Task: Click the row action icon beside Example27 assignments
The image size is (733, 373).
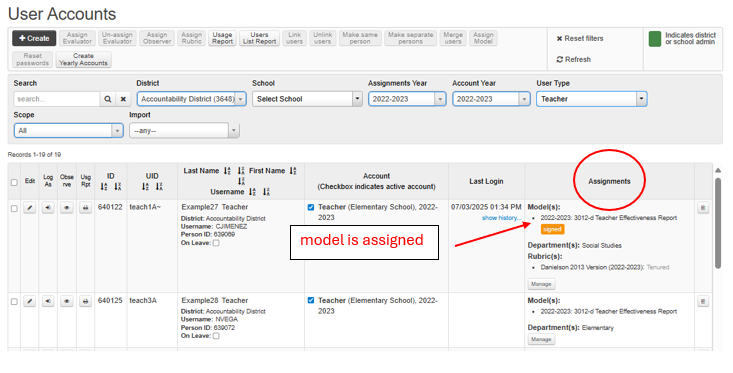Action: 703,208
